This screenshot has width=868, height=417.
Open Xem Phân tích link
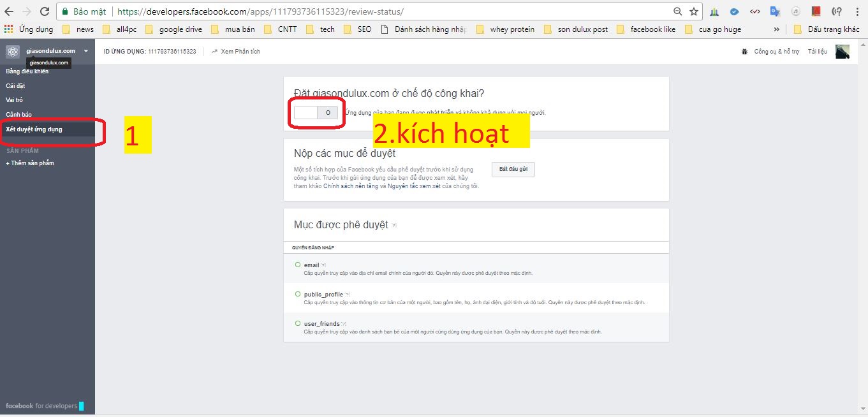pyautogui.click(x=235, y=52)
